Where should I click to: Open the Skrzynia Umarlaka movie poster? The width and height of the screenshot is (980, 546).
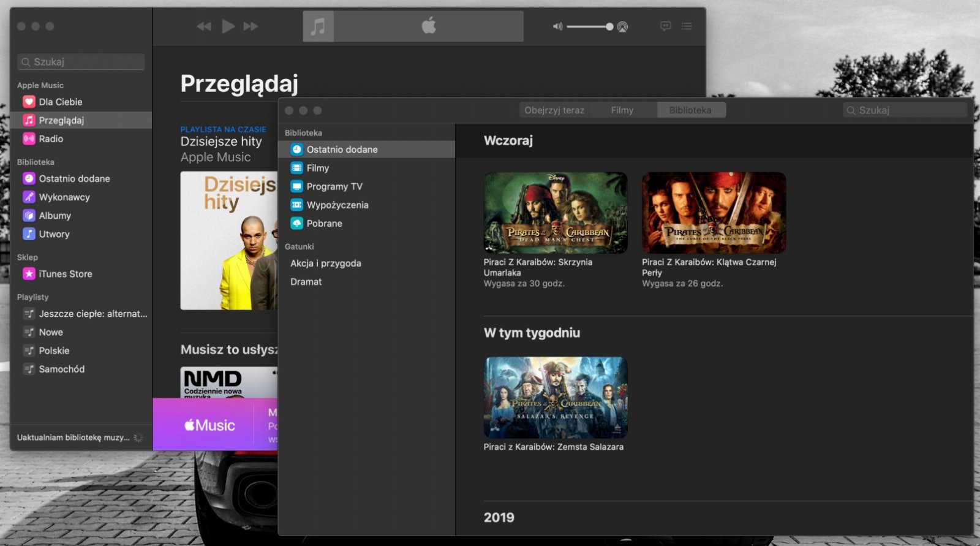(x=556, y=213)
